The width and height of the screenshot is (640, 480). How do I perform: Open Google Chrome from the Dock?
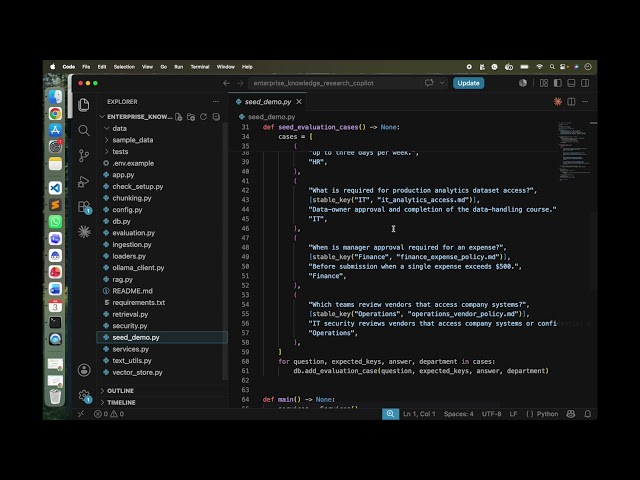point(55,113)
